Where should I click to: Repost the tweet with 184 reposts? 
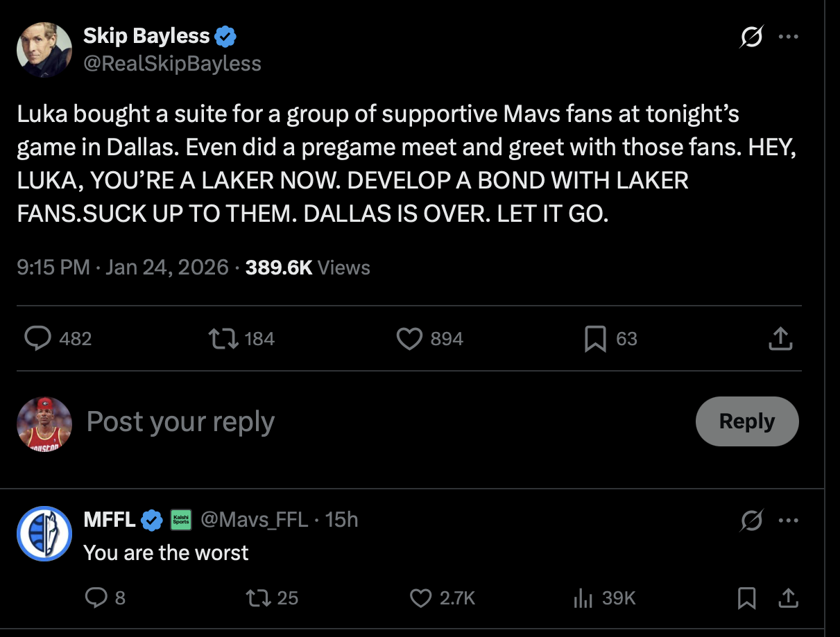pyautogui.click(x=224, y=338)
